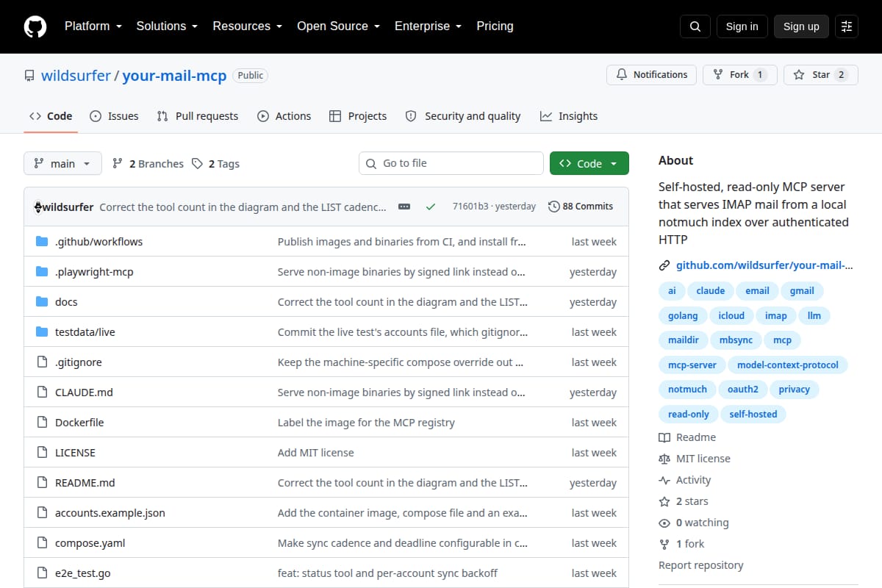Screen dimensions: 882x588
Task: Star the repository
Action: [821, 75]
